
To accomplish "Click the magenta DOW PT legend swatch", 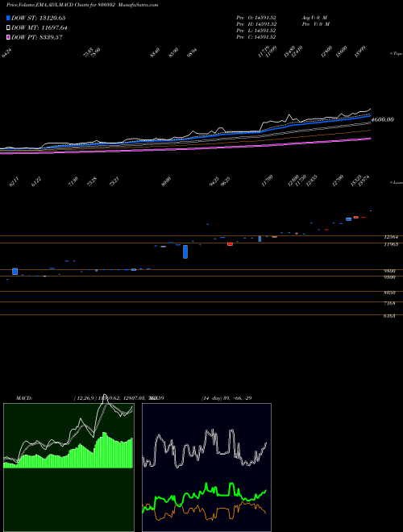I will 8,37.
